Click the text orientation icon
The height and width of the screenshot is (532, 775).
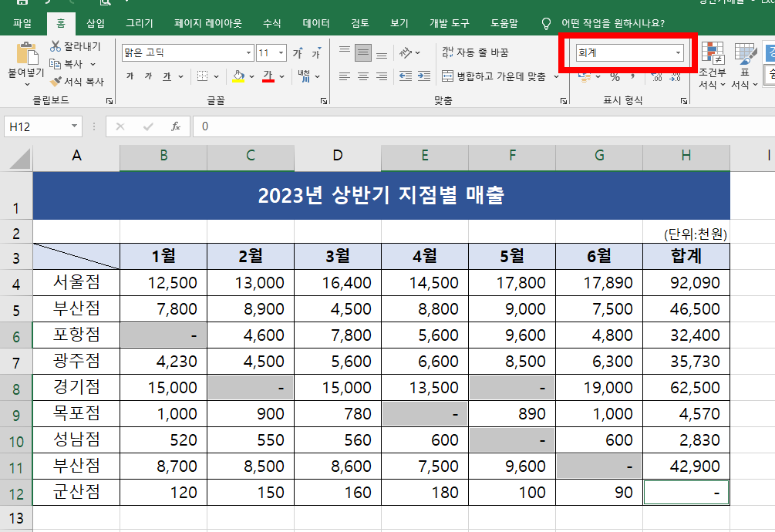[x=406, y=52]
